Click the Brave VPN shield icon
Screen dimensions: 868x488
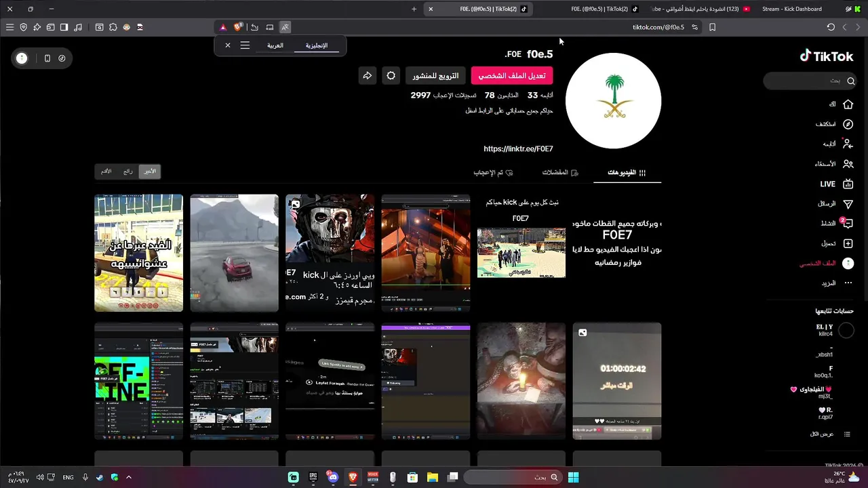[x=23, y=27]
